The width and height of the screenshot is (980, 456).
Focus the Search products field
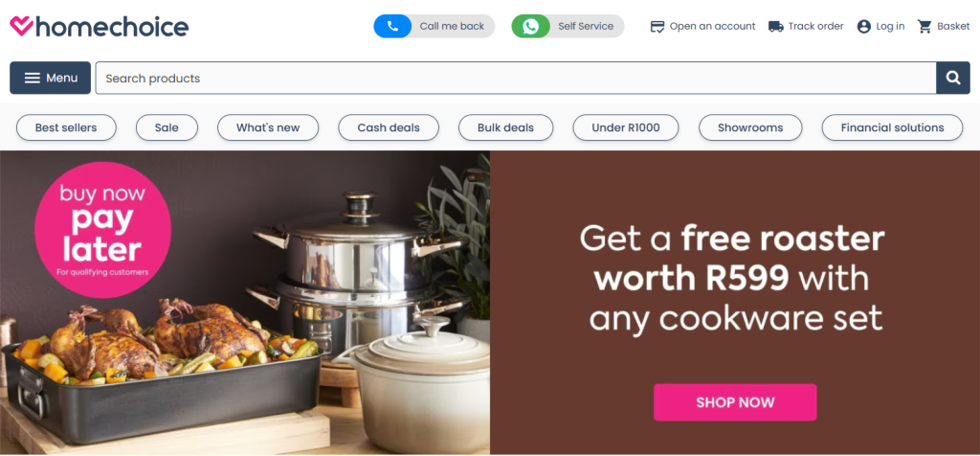click(x=516, y=79)
